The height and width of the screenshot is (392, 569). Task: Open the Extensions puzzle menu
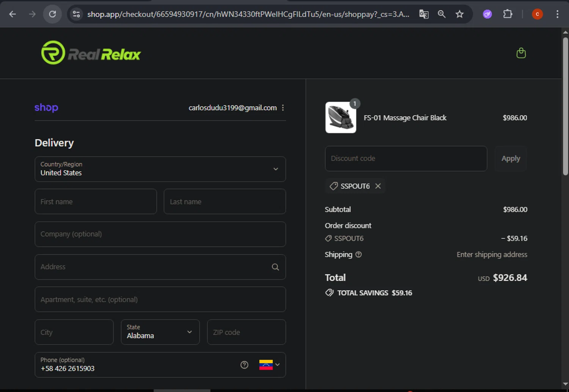pos(508,14)
